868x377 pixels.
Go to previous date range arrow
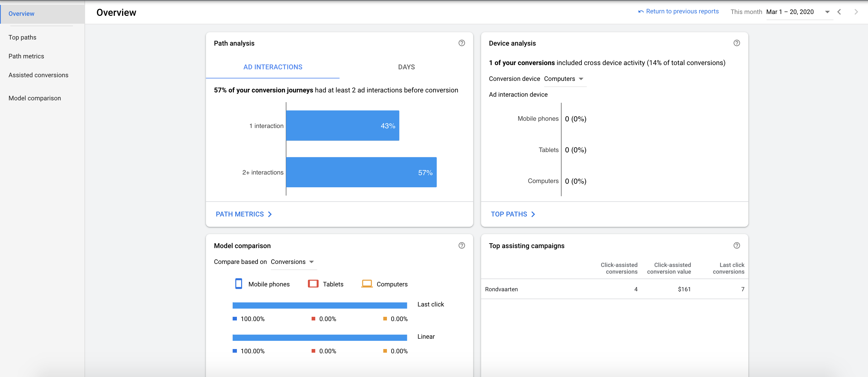pos(839,12)
